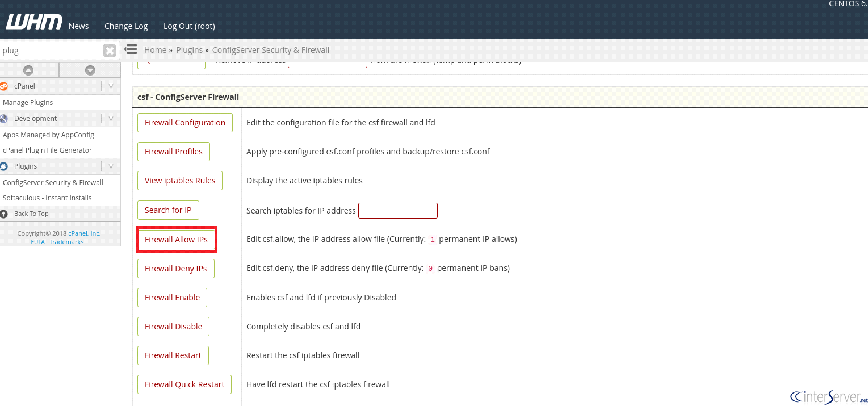Click the WHM logo
Image resolution: width=868 pixels, height=406 pixels.
pos(34,22)
